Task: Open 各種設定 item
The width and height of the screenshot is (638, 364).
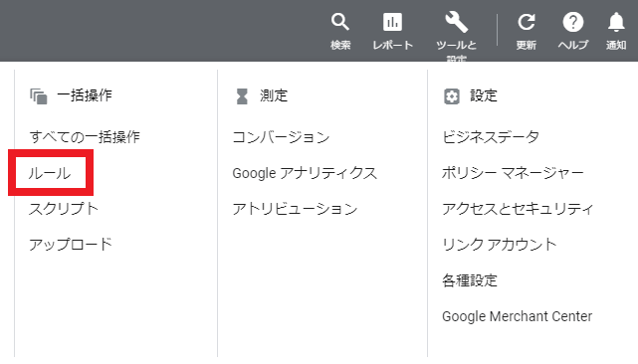Action: [470, 280]
